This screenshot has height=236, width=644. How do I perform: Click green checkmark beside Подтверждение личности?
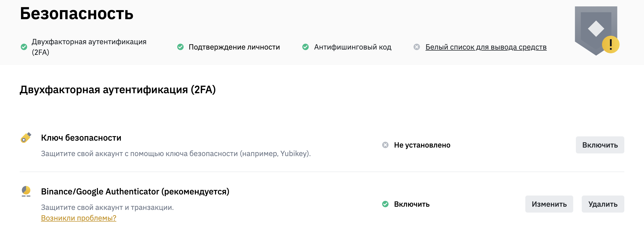click(x=180, y=47)
